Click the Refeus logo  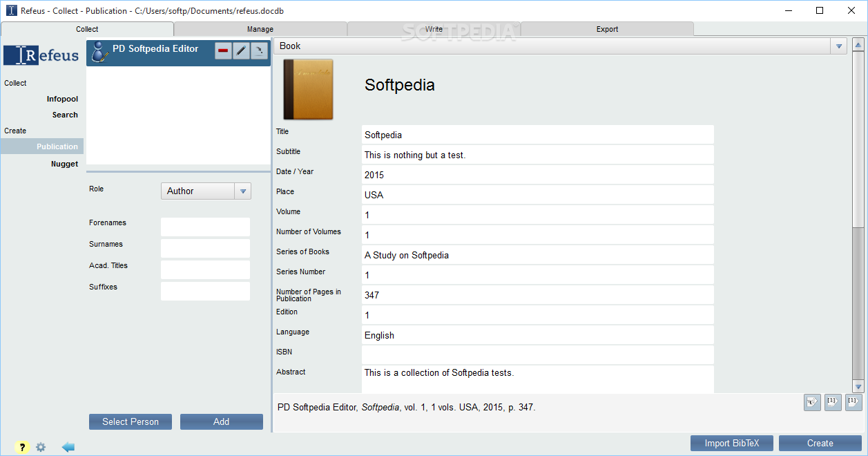pos(41,56)
